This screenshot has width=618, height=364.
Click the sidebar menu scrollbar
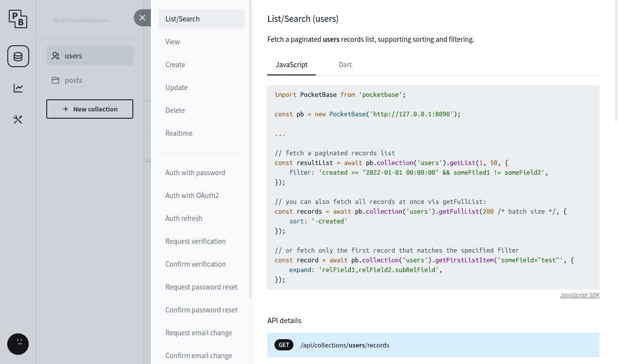(x=251, y=149)
